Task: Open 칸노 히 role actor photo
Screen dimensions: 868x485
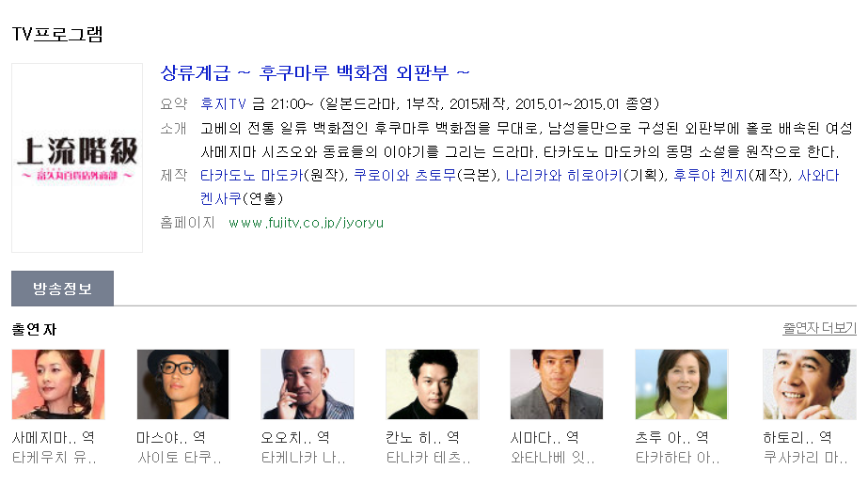Action: 433,384
